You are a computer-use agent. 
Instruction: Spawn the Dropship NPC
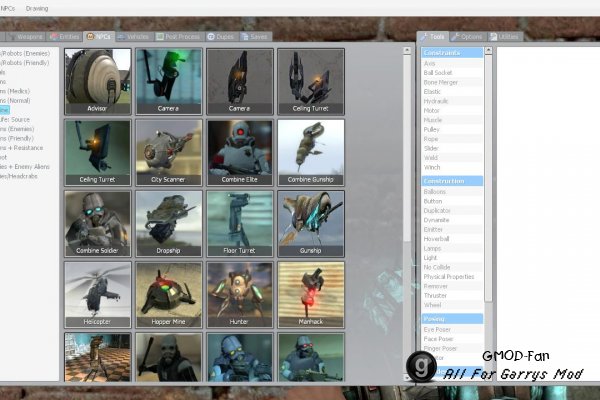[169, 224]
